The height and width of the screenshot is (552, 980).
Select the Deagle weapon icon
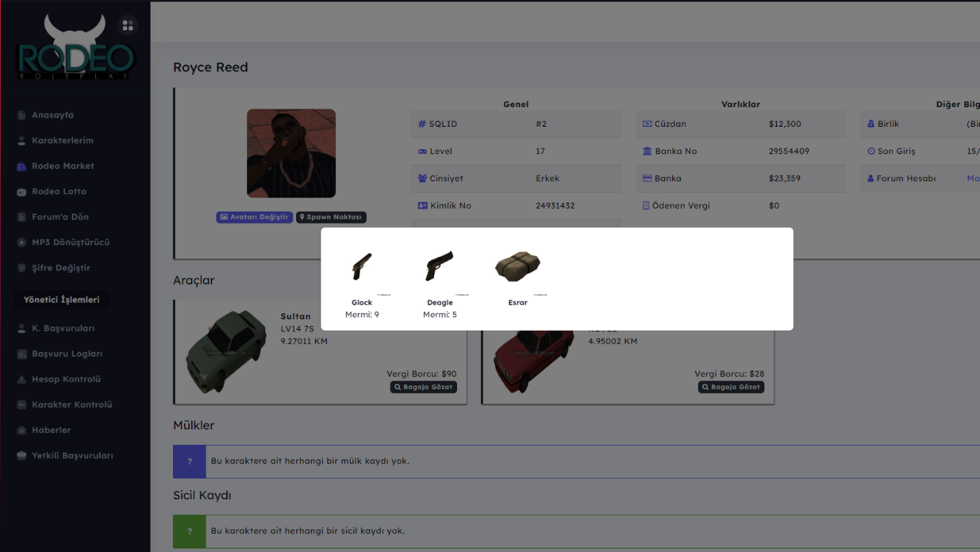pos(440,267)
